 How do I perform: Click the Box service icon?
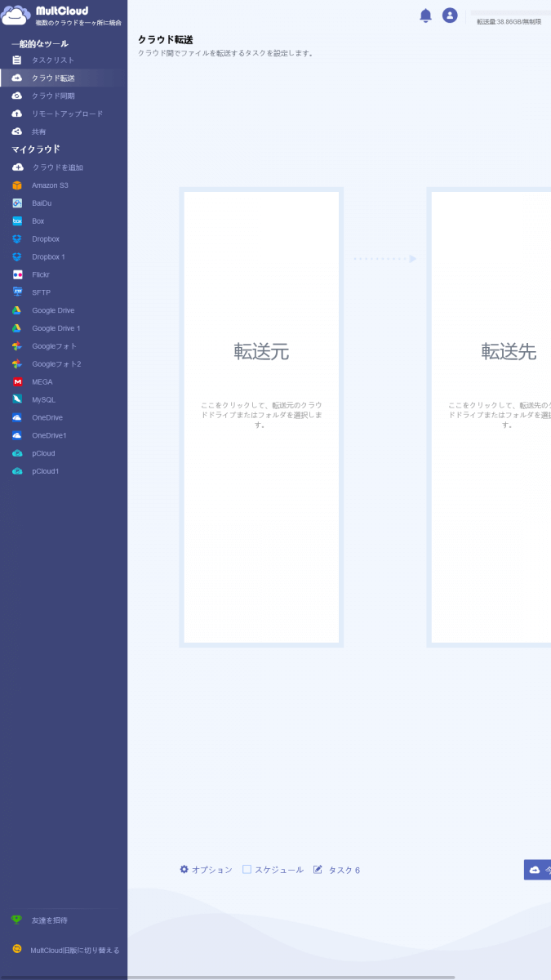coord(16,221)
